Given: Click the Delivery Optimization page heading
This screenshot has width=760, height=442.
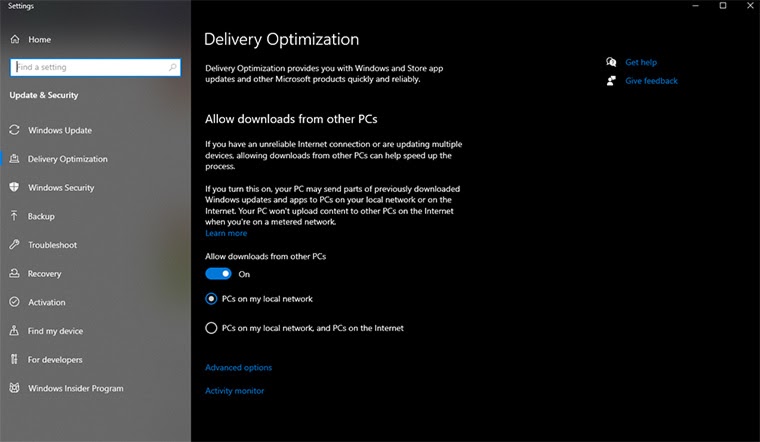Looking at the screenshot, I should pos(282,39).
